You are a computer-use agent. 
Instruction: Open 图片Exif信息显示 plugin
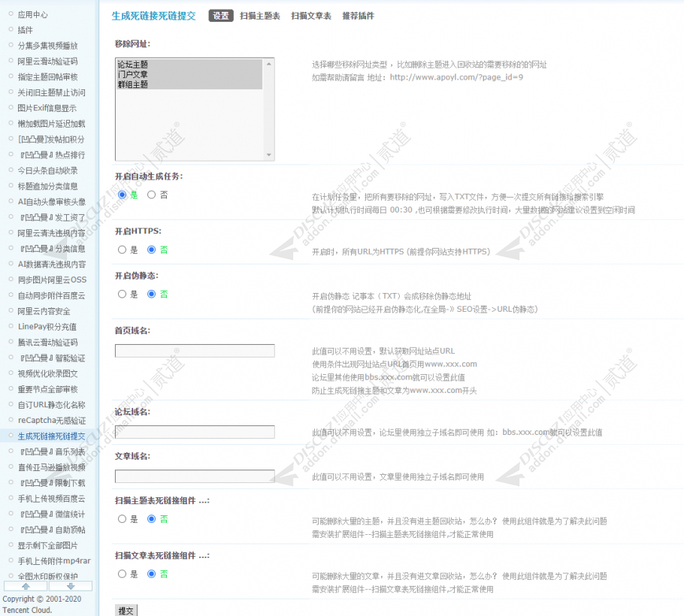(47, 108)
